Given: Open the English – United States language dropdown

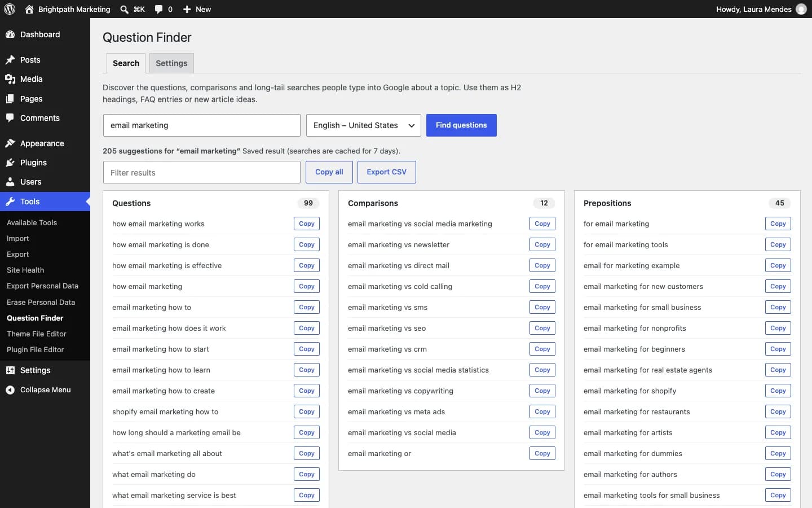Looking at the screenshot, I should pyautogui.click(x=364, y=125).
